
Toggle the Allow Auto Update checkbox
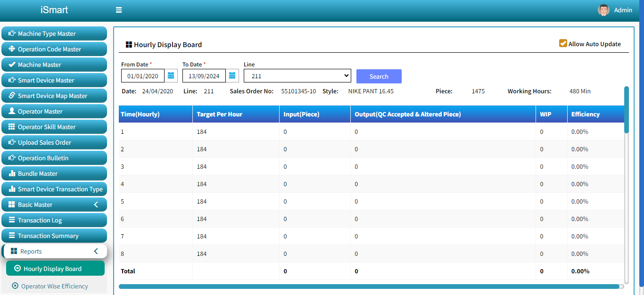point(563,43)
